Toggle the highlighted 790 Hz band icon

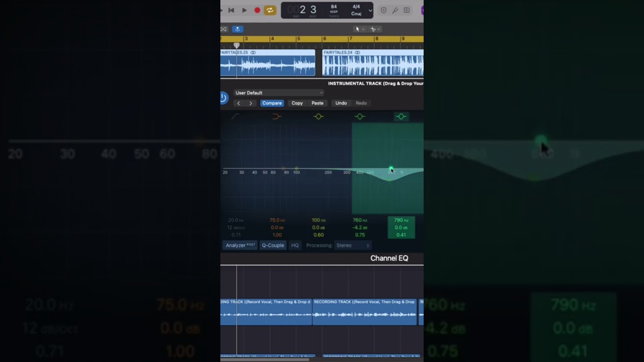pos(401,117)
